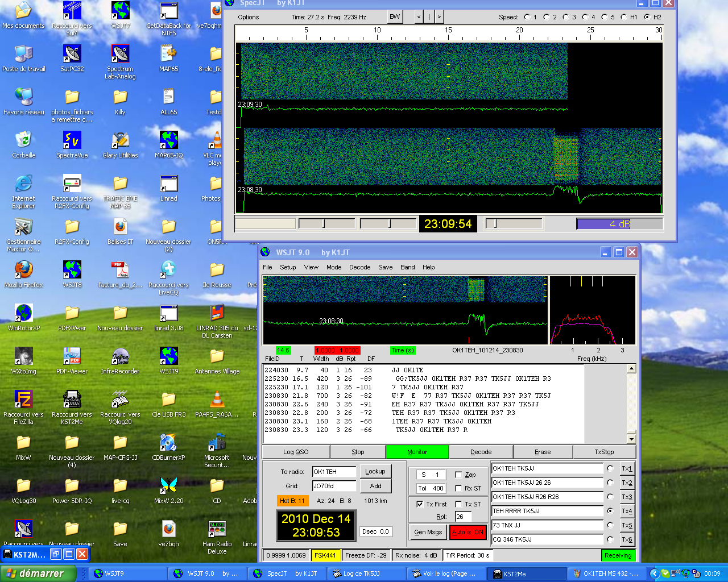Open the InfraRecorder desktop icon
The height and width of the screenshot is (582, 728).
point(120,361)
